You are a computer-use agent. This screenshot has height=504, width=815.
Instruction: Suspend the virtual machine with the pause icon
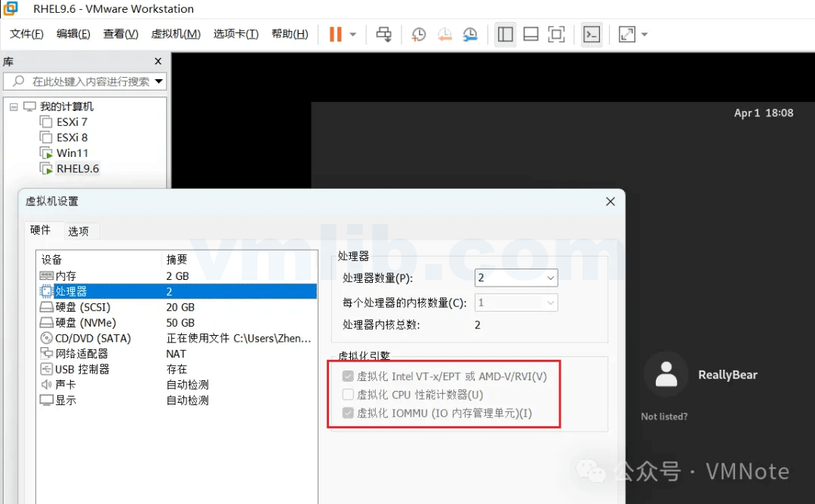(x=335, y=34)
